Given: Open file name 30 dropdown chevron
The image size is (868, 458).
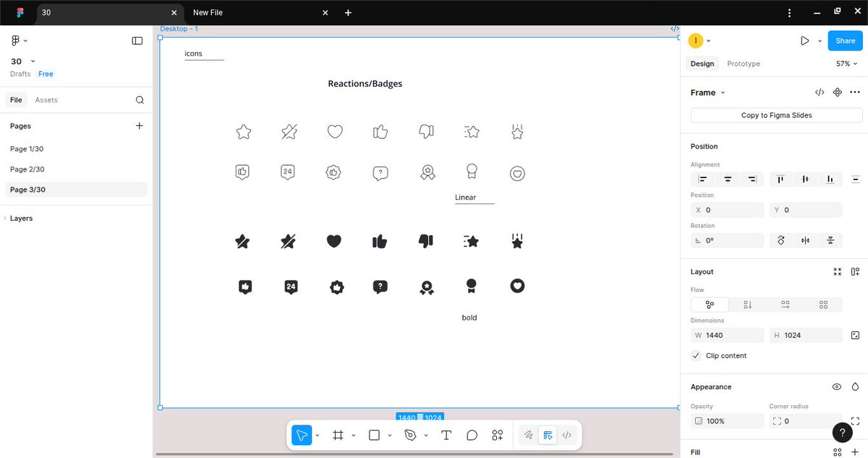Looking at the screenshot, I should (33, 62).
